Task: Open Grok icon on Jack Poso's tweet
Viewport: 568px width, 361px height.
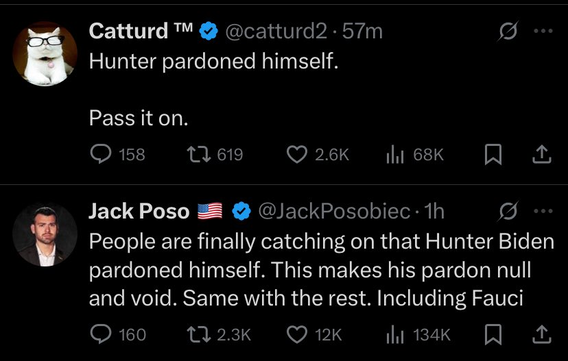Action: (508, 211)
